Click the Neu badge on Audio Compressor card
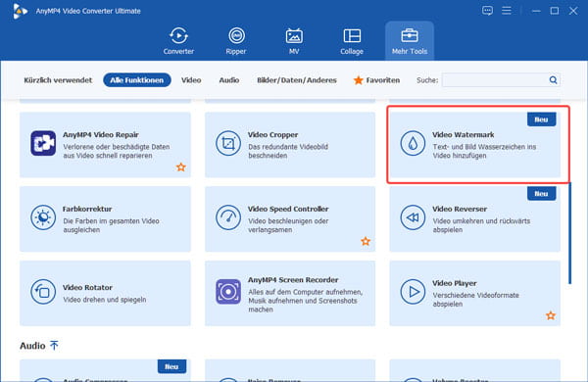 [x=171, y=366]
